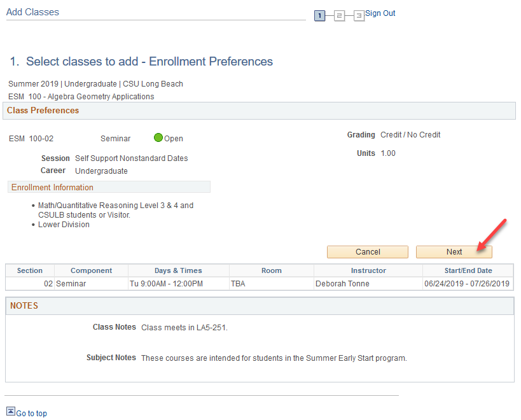The width and height of the screenshot is (521, 420).
Task: Click the Sign Out link
Action: click(x=380, y=13)
